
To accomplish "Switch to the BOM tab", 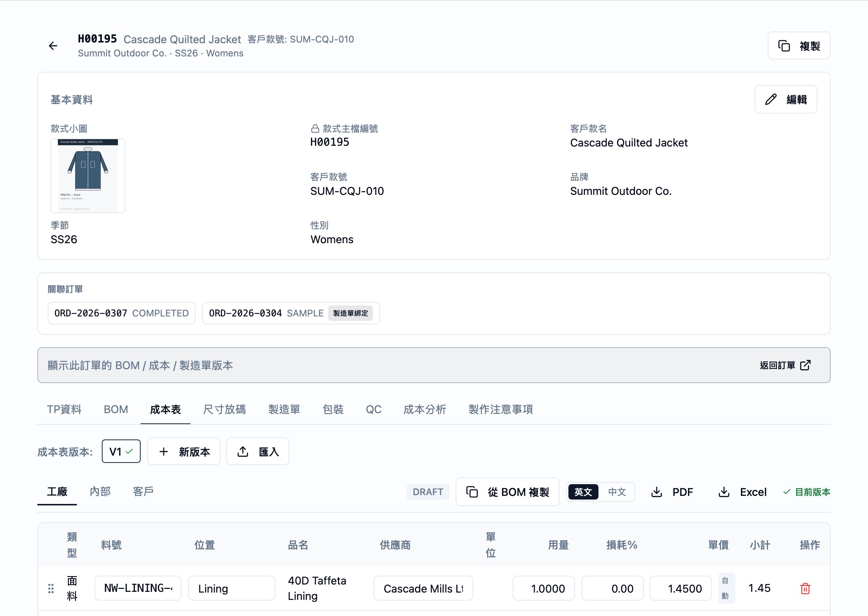I will [116, 409].
